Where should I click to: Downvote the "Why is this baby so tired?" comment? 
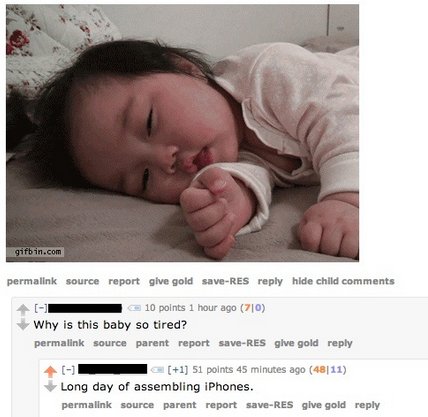point(23,324)
